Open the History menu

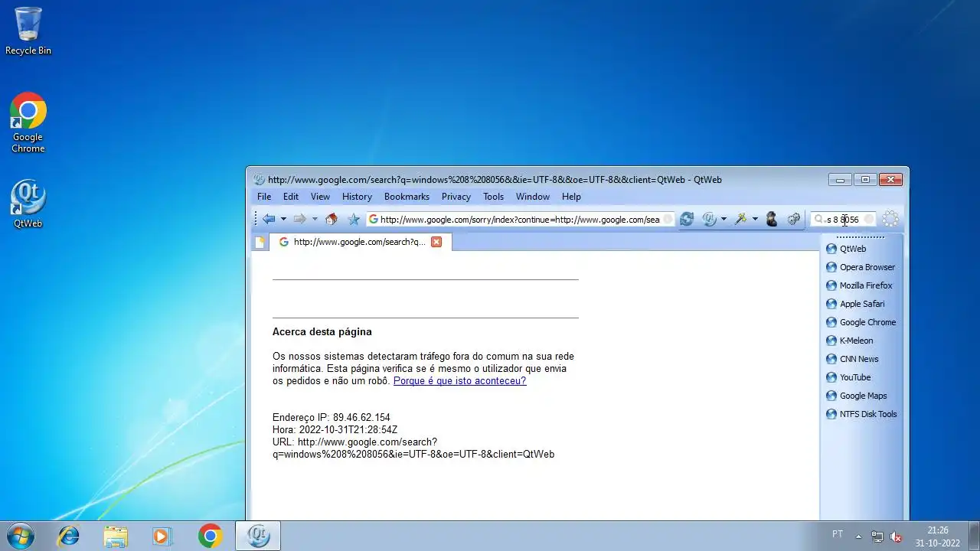tap(357, 197)
